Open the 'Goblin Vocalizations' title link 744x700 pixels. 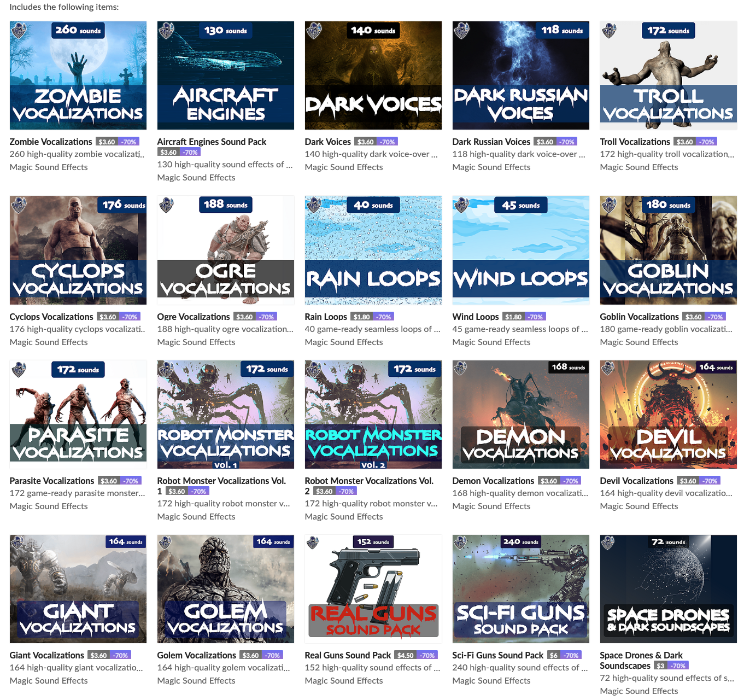(640, 317)
